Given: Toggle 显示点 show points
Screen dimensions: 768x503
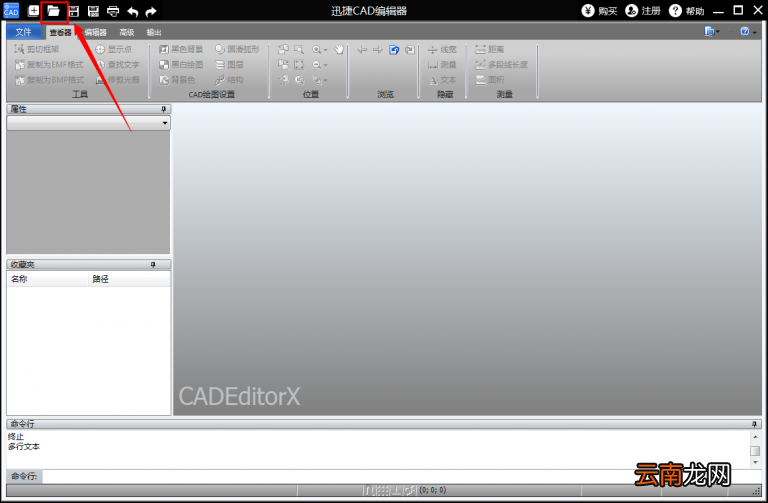Looking at the screenshot, I should [x=114, y=49].
